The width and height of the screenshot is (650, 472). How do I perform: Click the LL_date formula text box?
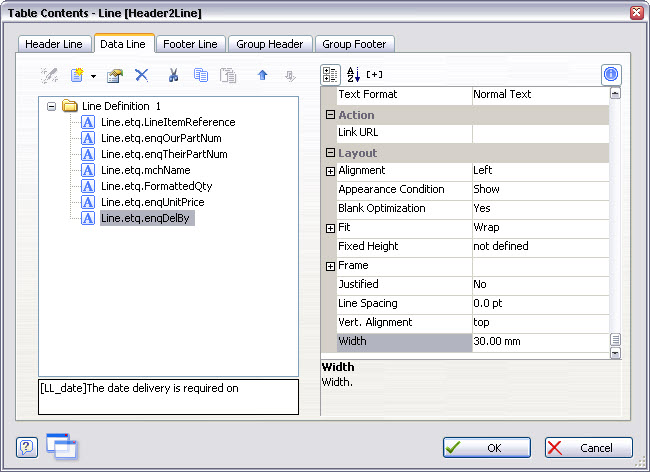click(168, 397)
